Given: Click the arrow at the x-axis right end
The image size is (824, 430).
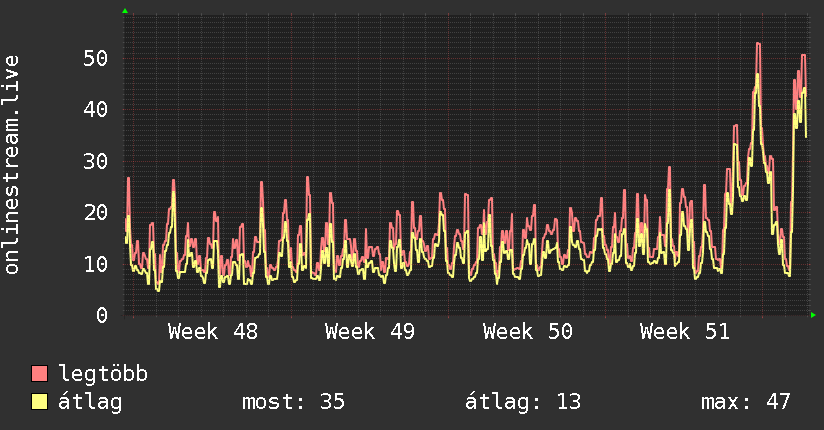Looking at the screenshot, I should point(814,315).
